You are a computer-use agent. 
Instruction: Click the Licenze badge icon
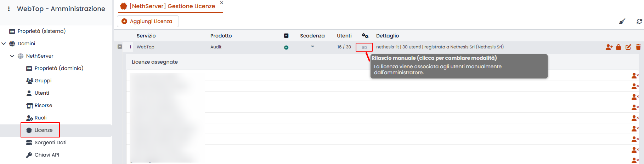29,130
